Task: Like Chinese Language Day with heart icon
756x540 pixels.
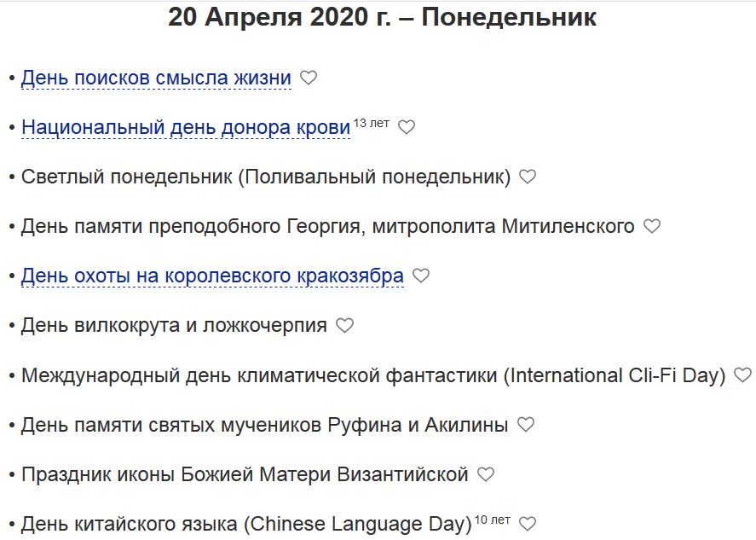Action: [528, 523]
